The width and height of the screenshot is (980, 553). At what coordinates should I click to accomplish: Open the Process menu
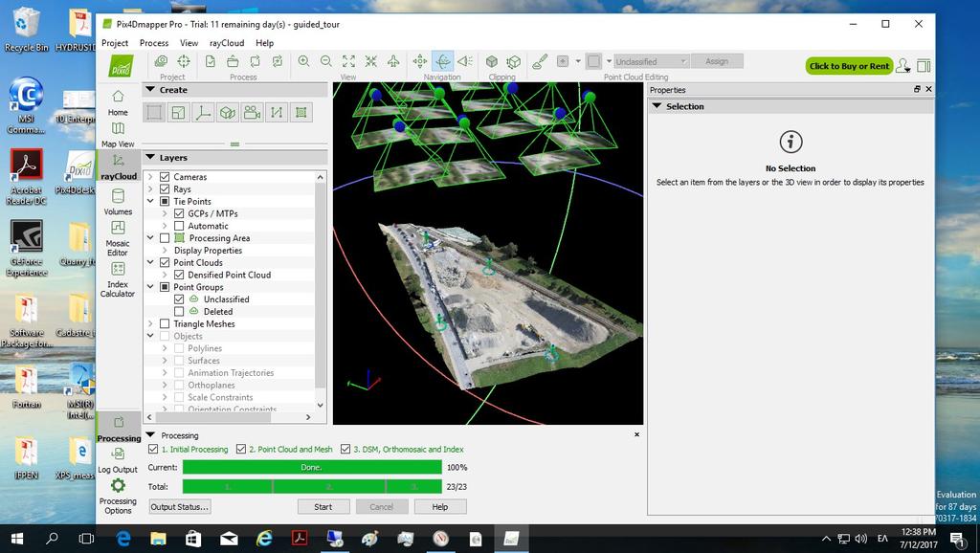(x=154, y=43)
